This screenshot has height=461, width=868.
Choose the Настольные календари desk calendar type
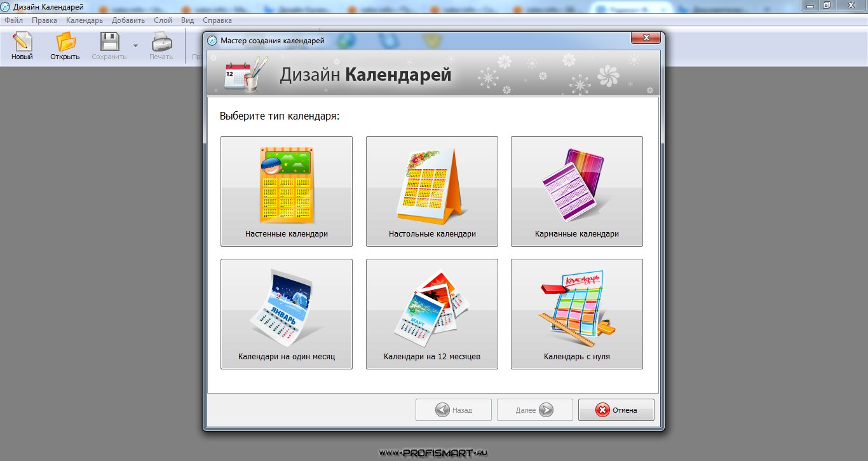(x=432, y=191)
